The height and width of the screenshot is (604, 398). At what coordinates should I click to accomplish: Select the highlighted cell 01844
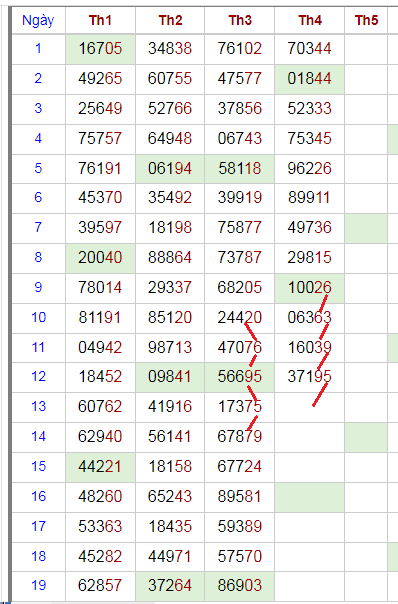309,79
